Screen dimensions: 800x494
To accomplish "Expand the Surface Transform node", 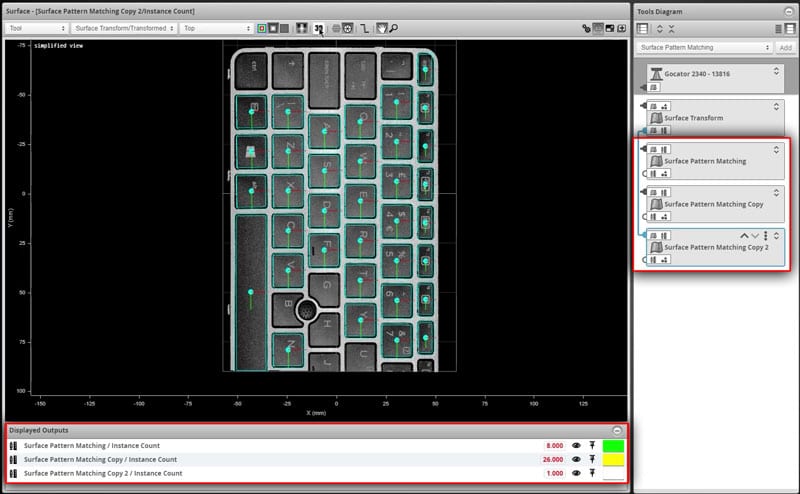I will (776, 107).
